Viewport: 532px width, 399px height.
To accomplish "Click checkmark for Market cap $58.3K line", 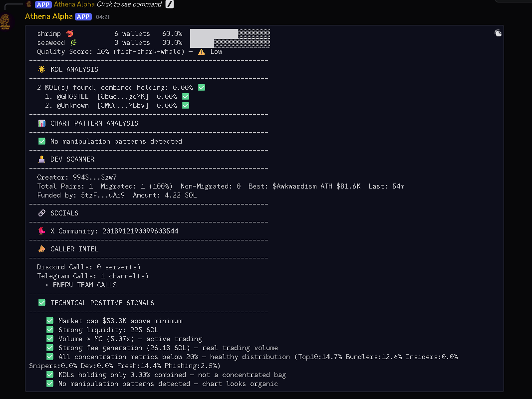I will pyautogui.click(x=50, y=321).
